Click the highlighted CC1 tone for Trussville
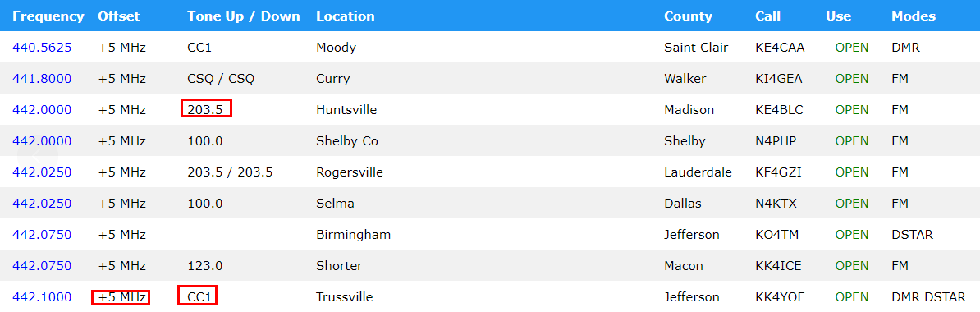Screen dimensions: 980x312 click(x=198, y=296)
